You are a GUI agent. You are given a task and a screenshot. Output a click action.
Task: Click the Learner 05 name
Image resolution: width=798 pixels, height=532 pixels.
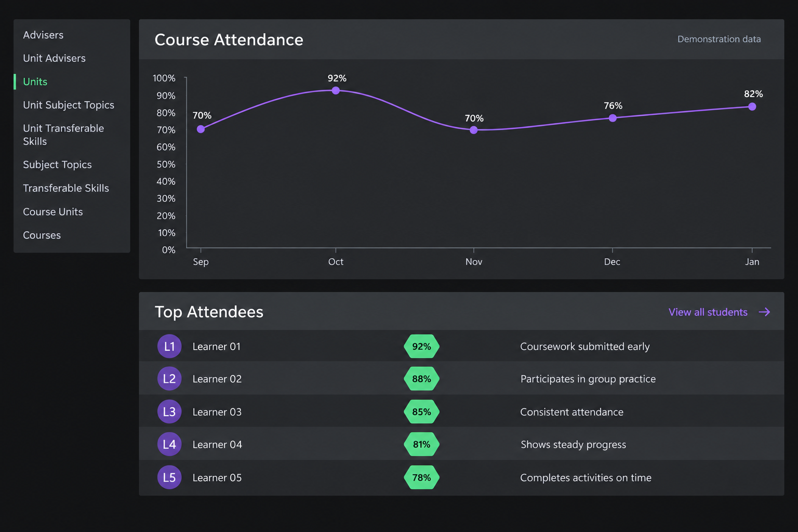point(217,477)
